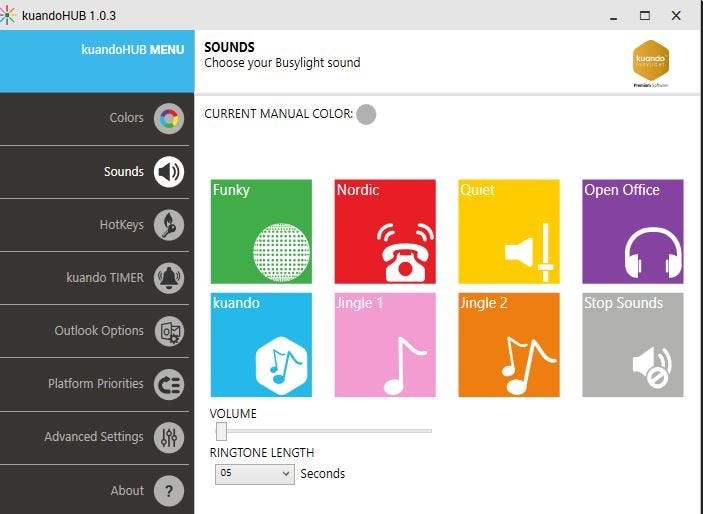Click the 'RINGTONE LENGTH' label
The width and height of the screenshot is (703, 514).
tap(262, 453)
